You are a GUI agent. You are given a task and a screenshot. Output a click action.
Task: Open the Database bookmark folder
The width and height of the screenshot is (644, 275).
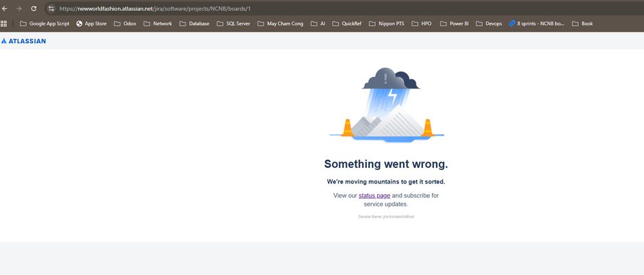[194, 23]
